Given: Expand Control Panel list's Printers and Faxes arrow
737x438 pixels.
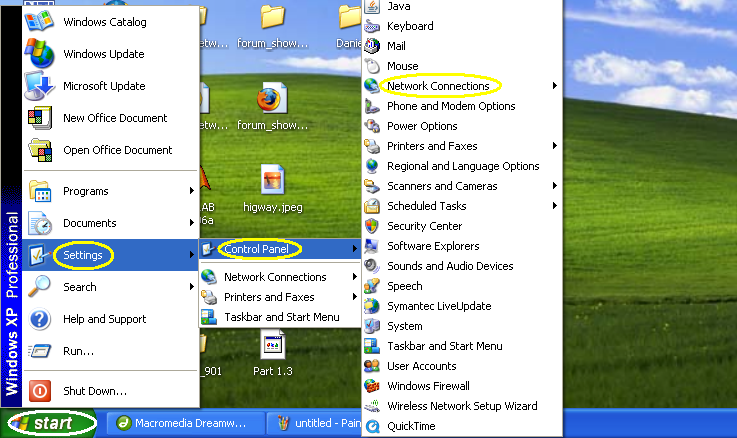Looking at the screenshot, I should [555, 146].
